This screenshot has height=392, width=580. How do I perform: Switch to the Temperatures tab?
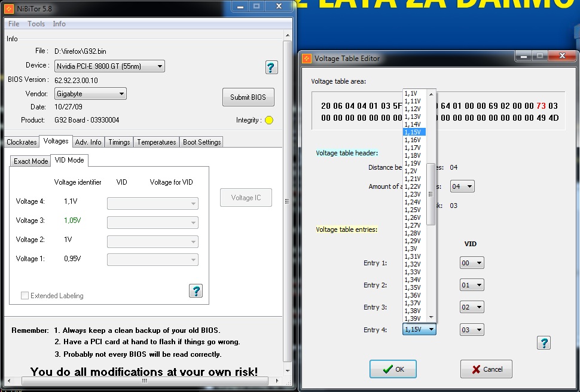click(157, 142)
